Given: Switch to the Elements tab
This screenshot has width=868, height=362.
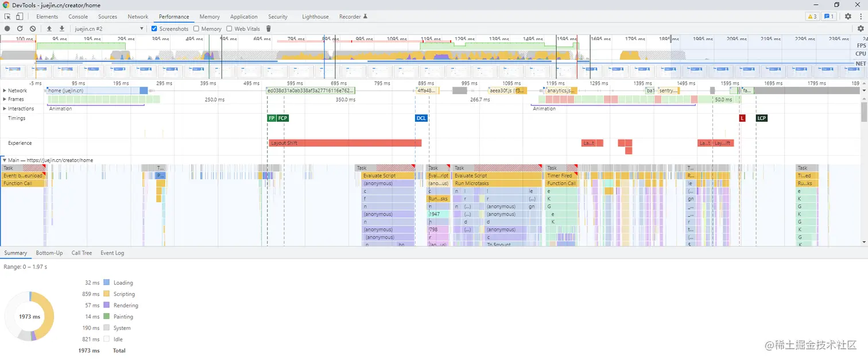Looking at the screenshot, I should click(47, 17).
